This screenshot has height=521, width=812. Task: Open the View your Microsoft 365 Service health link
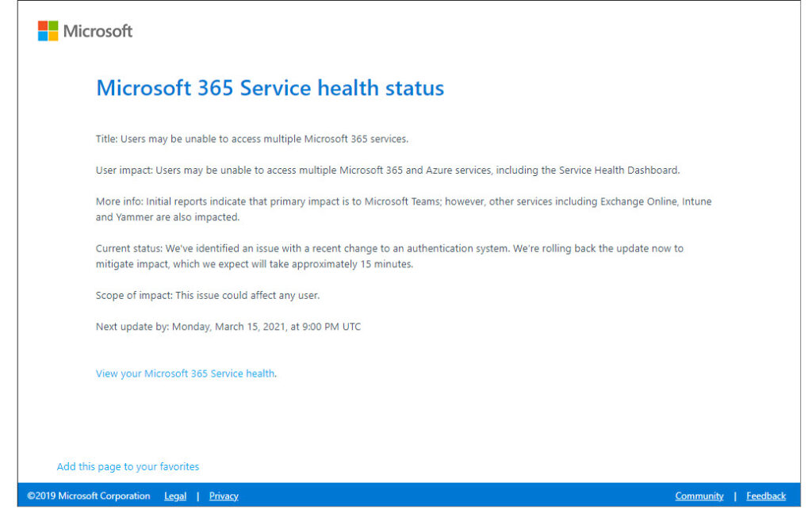186,374
